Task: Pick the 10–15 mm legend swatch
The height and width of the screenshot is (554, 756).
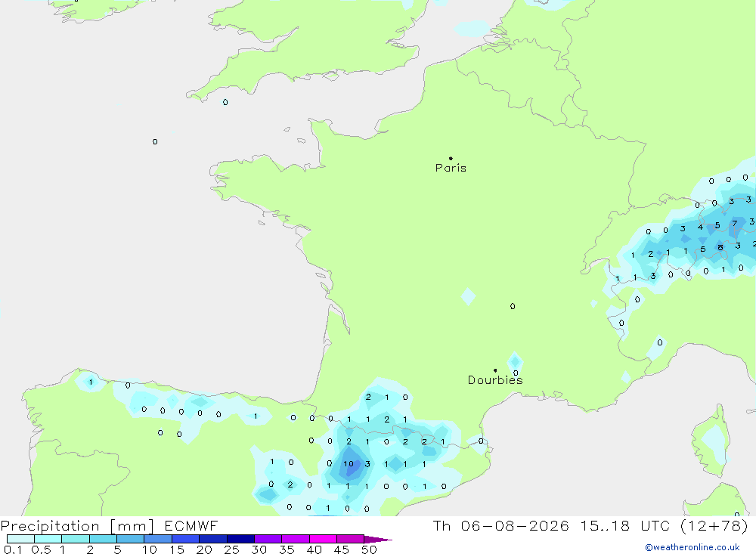Action: [158, 539]
